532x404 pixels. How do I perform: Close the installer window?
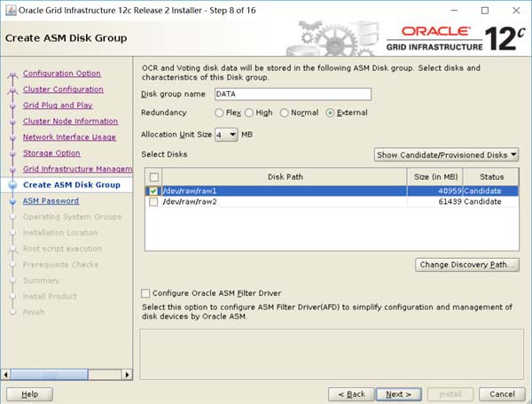[516, 11]
